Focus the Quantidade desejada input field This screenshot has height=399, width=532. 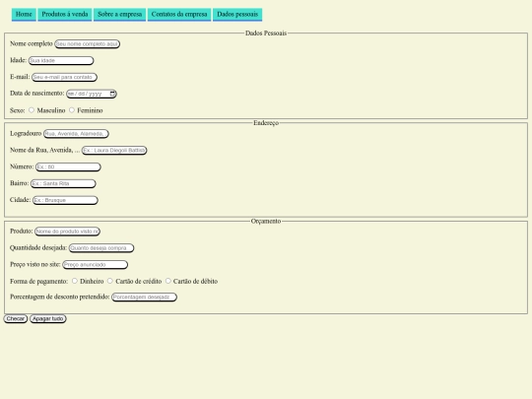101,248
